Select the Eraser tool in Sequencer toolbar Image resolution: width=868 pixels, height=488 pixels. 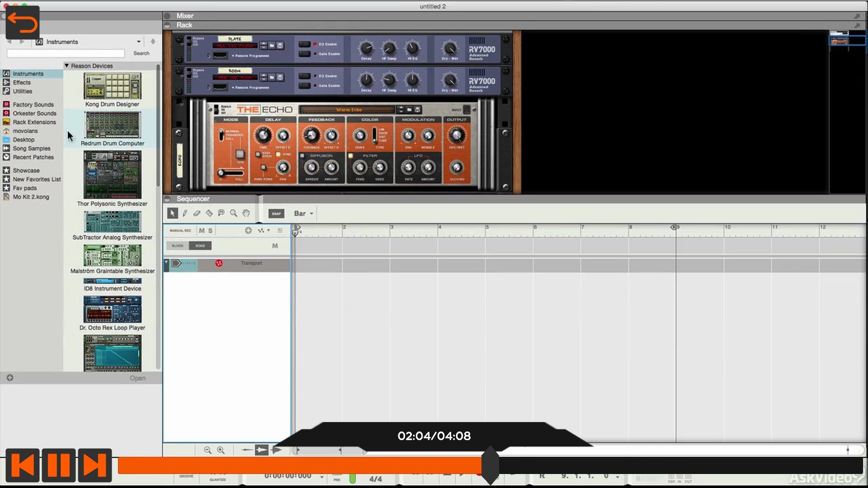(x=197, y=213)
